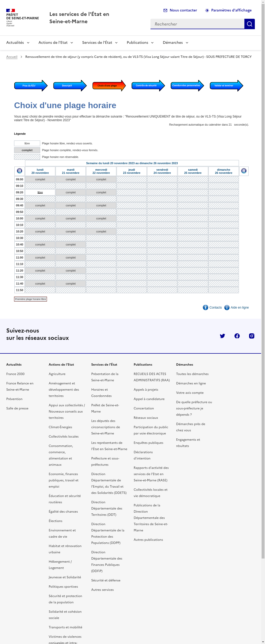The width and height of the screenshot is (265, 644).
Task: Open Élections footer link
Action: [x=56, y=521]
